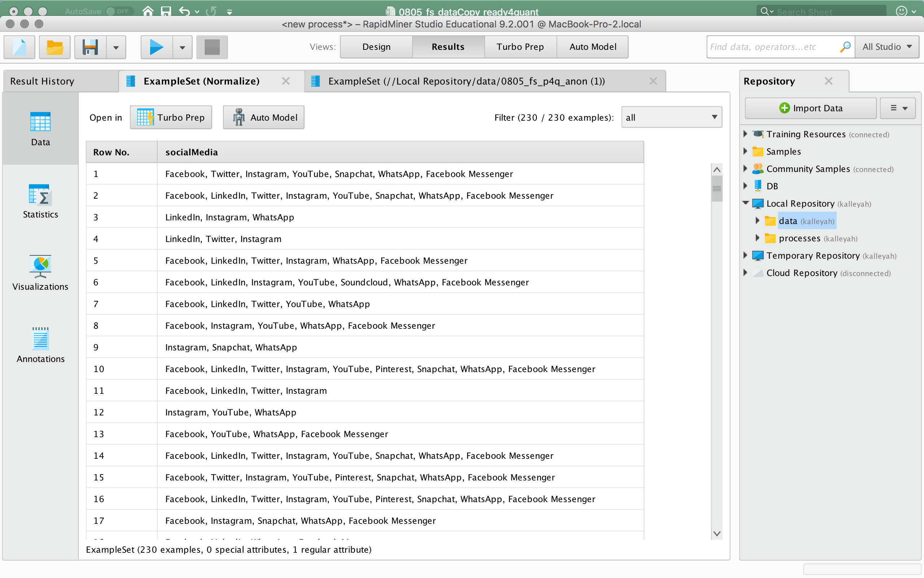This screenshot has width=924, height=578.
Task: Sort by the socialMedia column header
Action: (x=401, y=152)
